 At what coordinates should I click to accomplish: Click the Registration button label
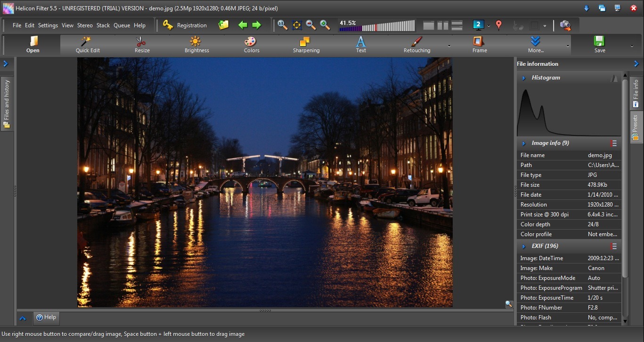[x=192, y=25]
